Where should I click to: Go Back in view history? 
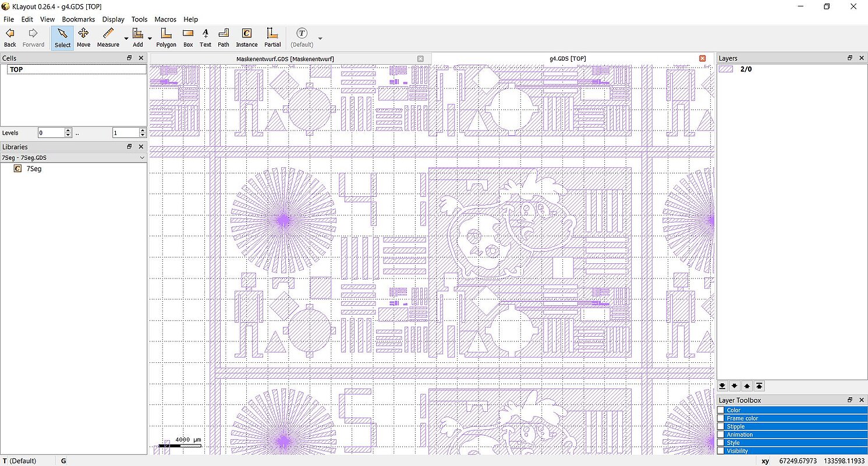coord(10,38)
